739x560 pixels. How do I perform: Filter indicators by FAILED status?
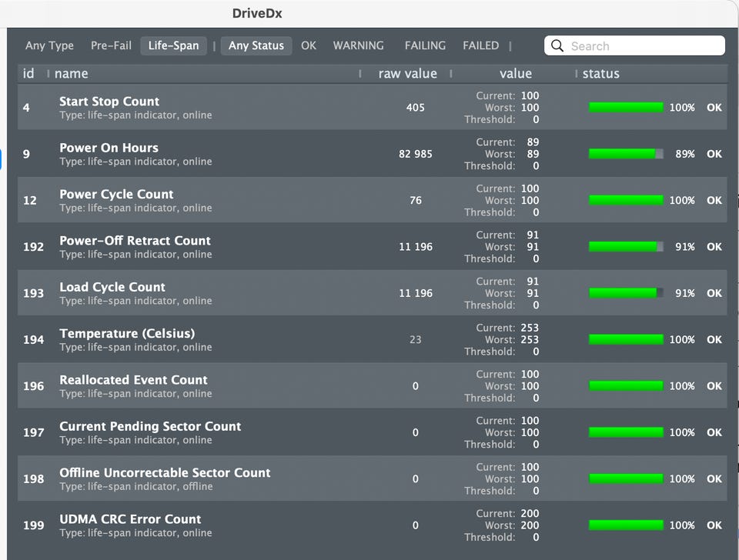[480, 45]
